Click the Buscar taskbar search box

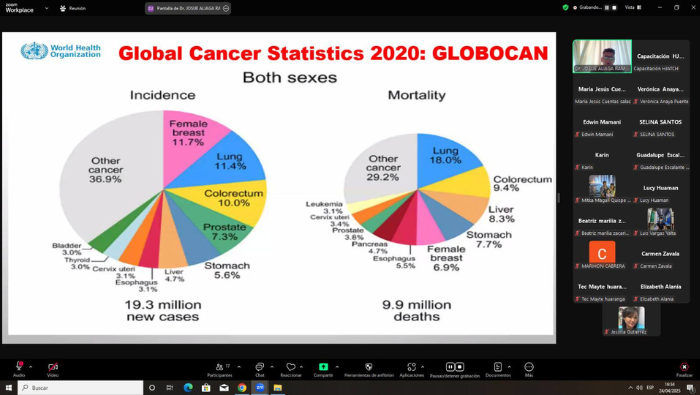point(81,387)
